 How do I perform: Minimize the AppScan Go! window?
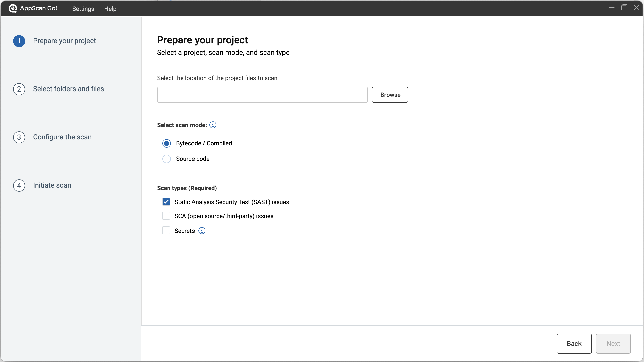pyautogui.click(x=612, y=8)
